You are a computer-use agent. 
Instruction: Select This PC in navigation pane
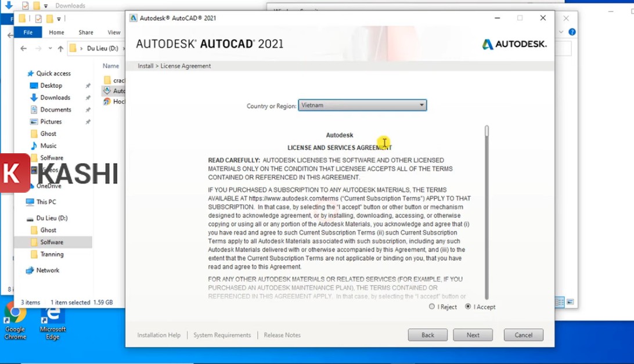pyautogui.click(x=46, y=202)
